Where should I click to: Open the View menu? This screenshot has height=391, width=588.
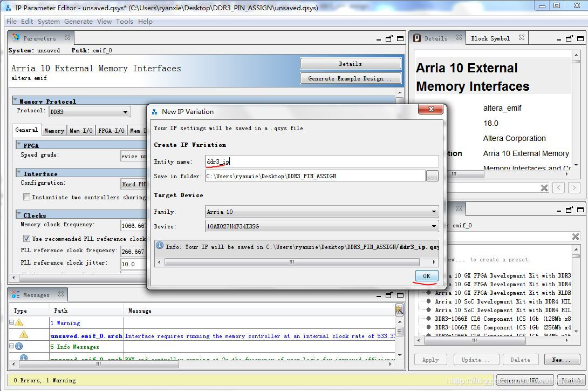pyautogui.click(x=104, y=22)
